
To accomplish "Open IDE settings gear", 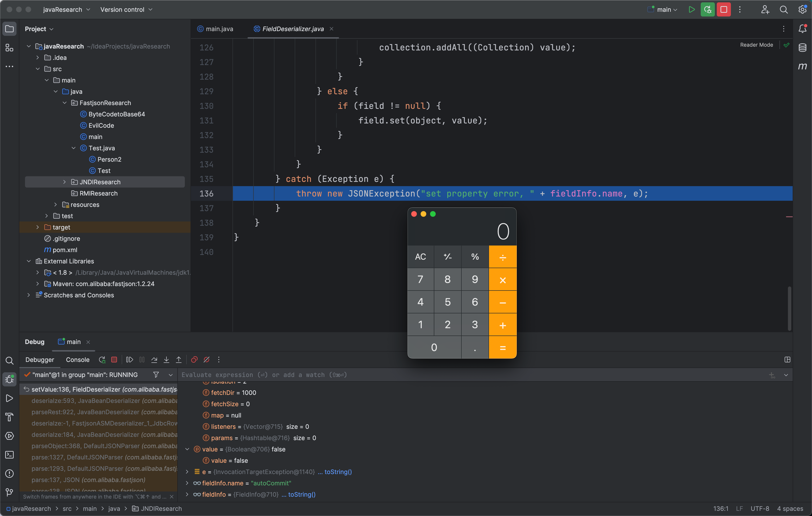I will (802, 9).
